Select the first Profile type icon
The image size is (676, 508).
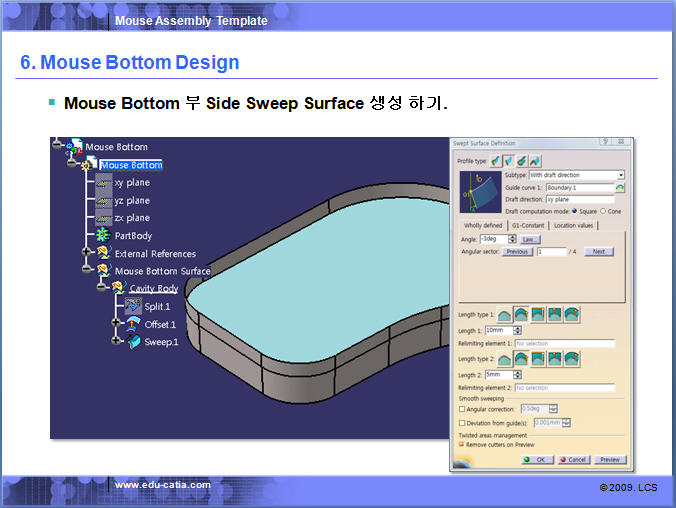pyautogui.click(x=496, y=160)
